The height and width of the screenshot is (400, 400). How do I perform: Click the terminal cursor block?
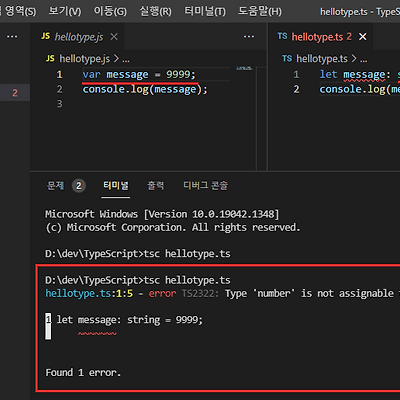48,326
